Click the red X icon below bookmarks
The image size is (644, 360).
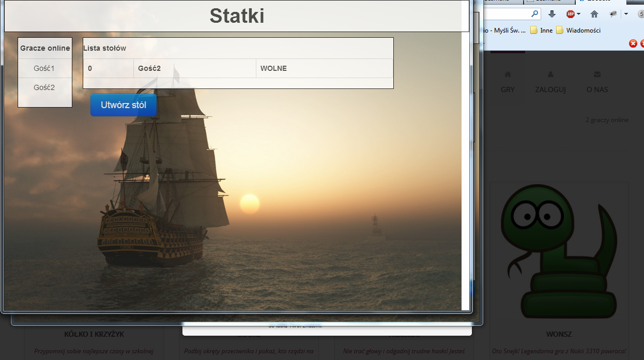[x=633, y=43]
